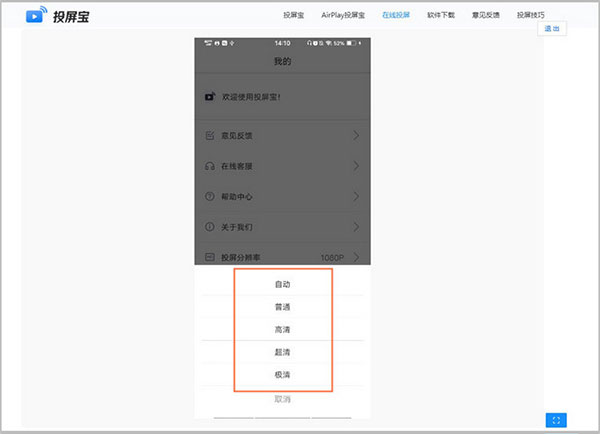
Task: Expand the 关于我们 row chevron
Action: click(x=356, y=227)
